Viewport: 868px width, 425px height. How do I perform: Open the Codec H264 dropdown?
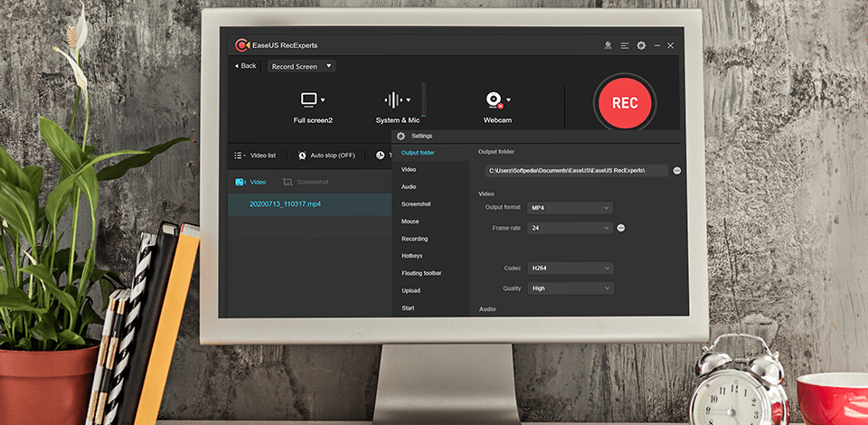pyautogui.click(x=571, y=269)
